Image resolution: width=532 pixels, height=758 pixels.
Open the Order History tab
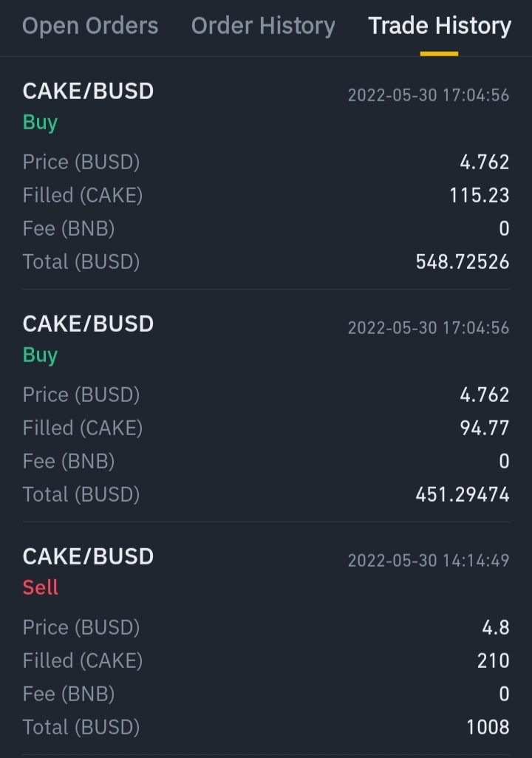263,26
